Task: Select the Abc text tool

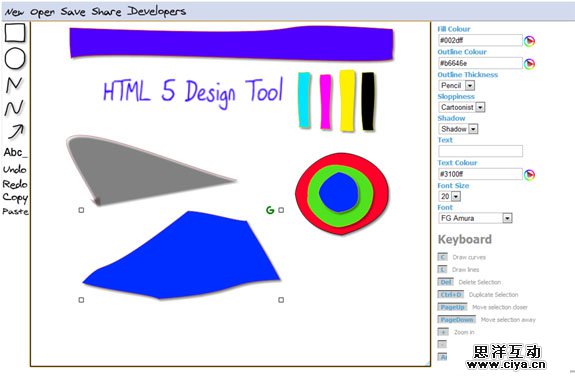Action: pos(15,152)
